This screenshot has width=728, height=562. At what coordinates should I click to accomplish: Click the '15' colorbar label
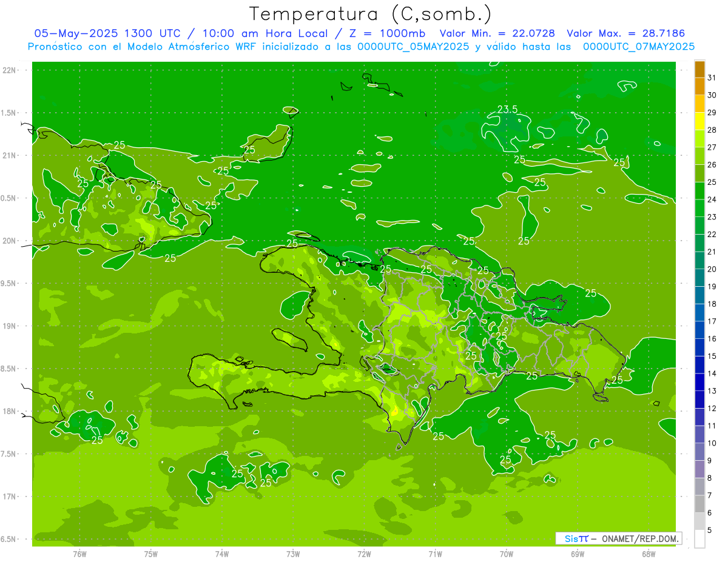pos(712,356)
